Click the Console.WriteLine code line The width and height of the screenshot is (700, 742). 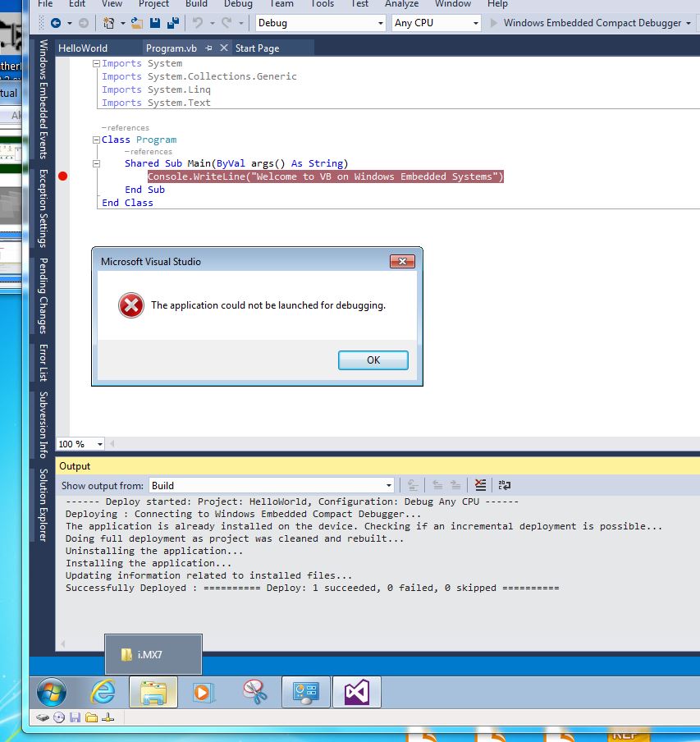click(326, 176)
